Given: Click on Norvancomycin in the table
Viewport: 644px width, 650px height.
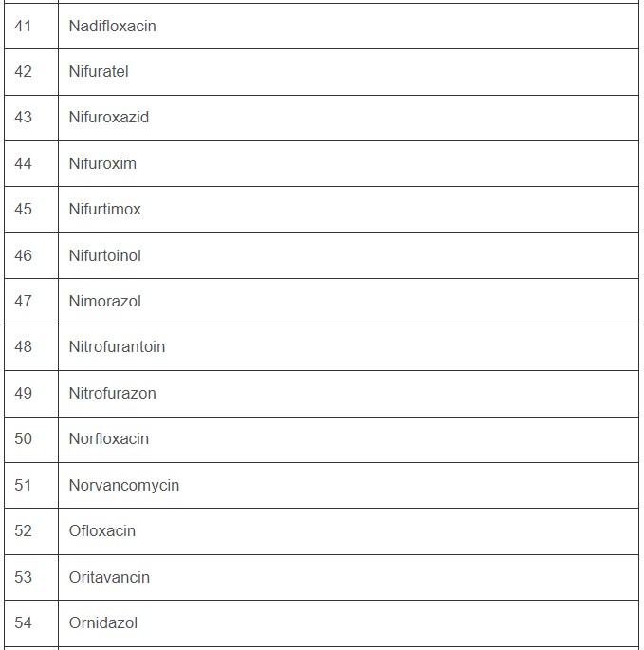Looking at the screenshot, I should point(123,485).
